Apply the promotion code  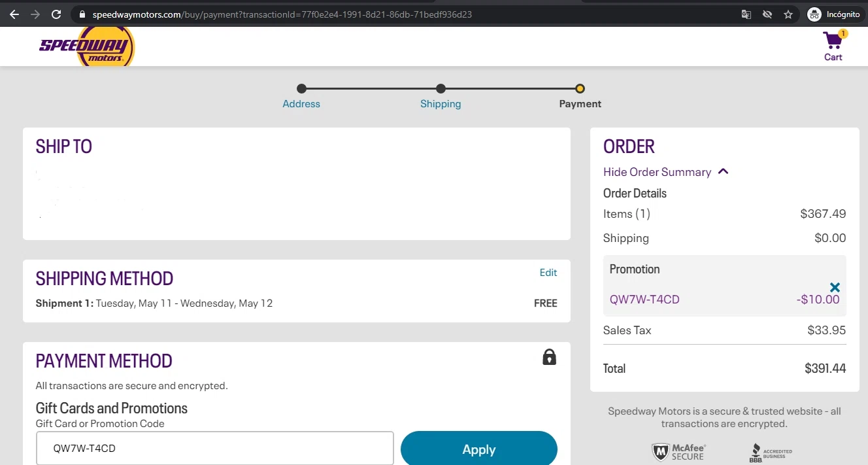pos(478,449)
